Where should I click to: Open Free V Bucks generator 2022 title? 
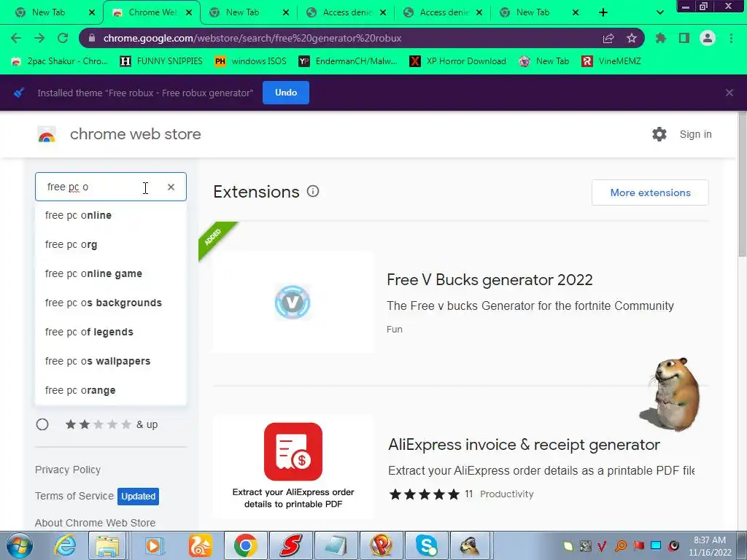(489, 279)
